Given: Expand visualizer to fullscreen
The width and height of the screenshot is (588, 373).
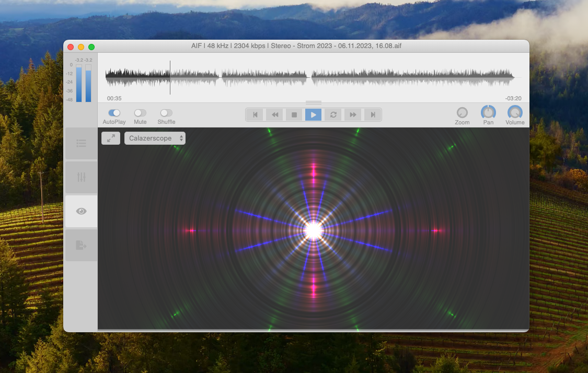Looking at the screenshot, I should (x=111, y=138).
